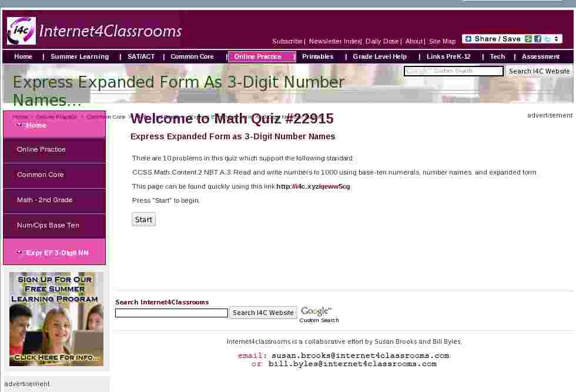576x392 pixels.
Task: Click the Home breadcrumb link
Action: tap(20, 117)
